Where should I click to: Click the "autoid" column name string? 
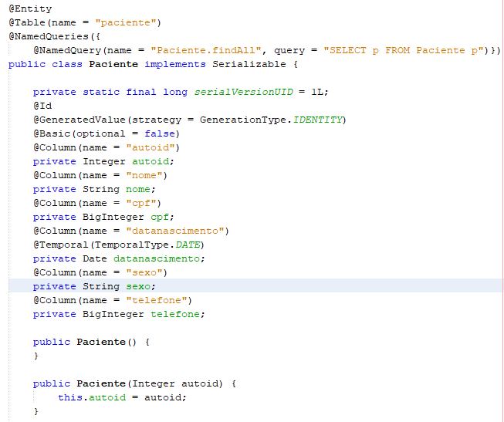151,147
